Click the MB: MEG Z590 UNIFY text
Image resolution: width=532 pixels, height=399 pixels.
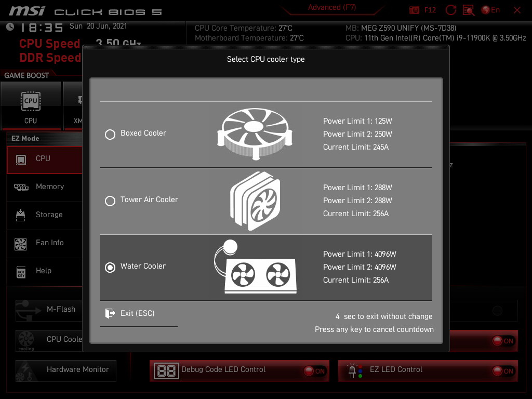401,28
